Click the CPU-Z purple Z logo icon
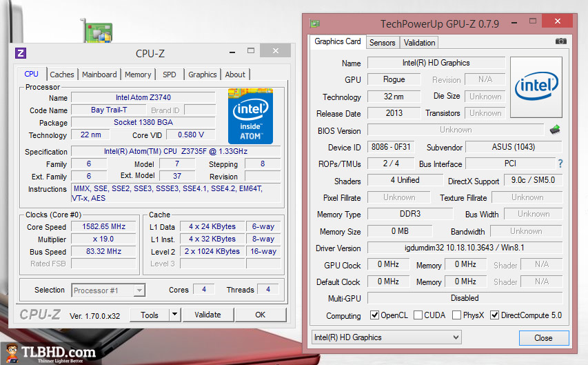 click(x=21, y=53)
